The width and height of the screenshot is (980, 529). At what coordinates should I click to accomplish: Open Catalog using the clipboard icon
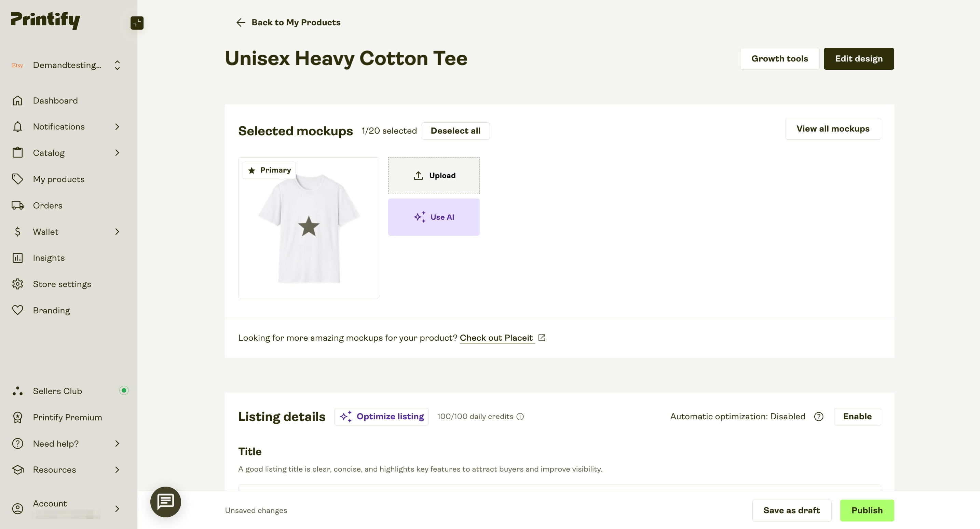click(x=18, y=153)
